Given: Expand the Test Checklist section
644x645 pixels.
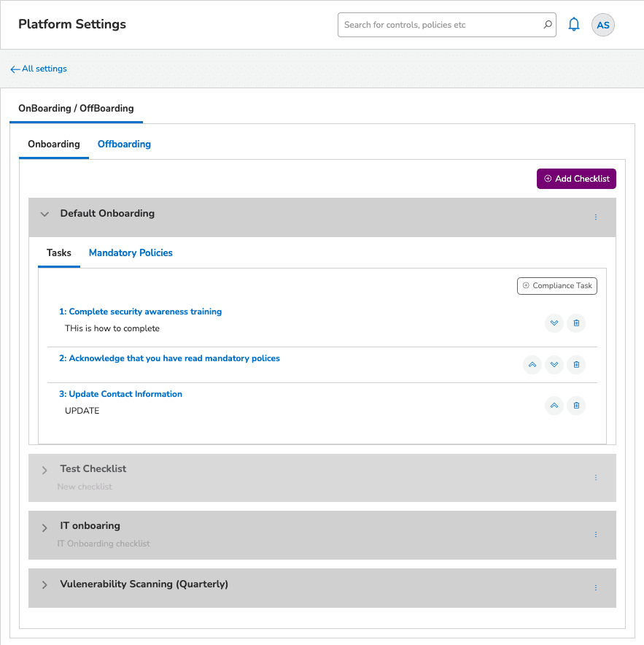Looking at the screenshot, I should tap(44, 470).
